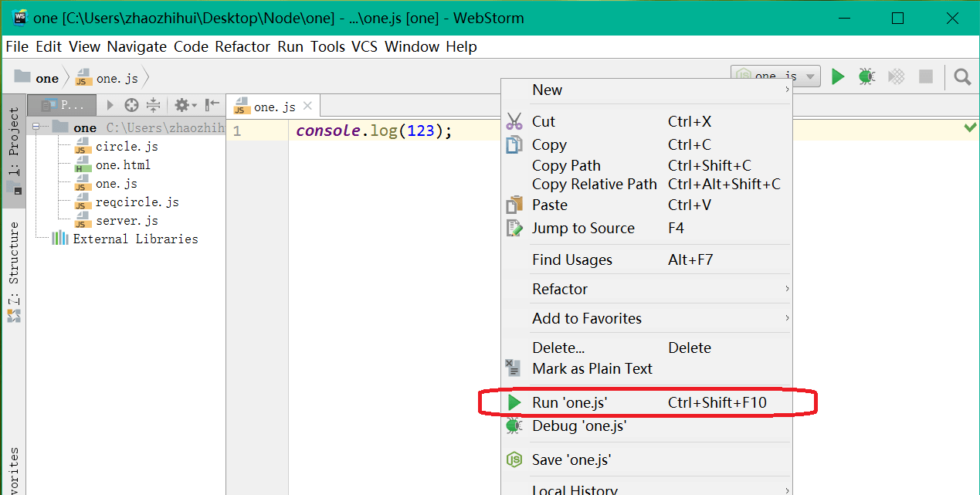Open the Refactor menu in the menu bar

(x=242, y=46)
